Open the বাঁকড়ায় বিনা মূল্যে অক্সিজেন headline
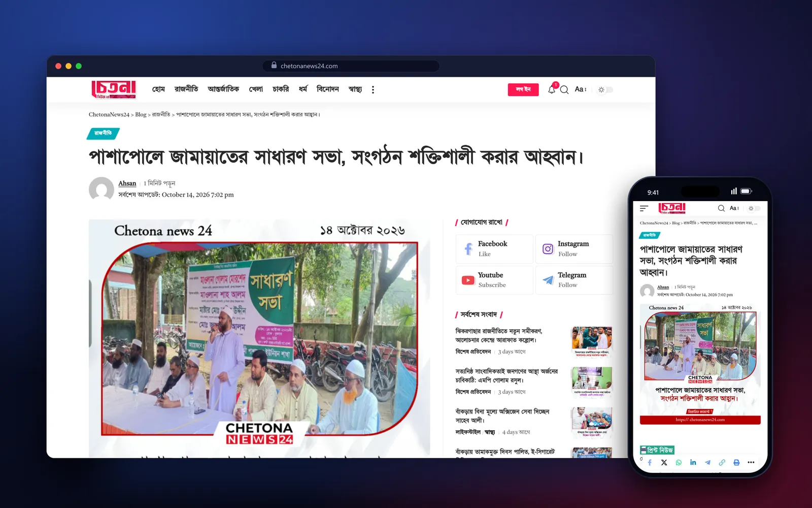812x508 pixels. [502, 416]
